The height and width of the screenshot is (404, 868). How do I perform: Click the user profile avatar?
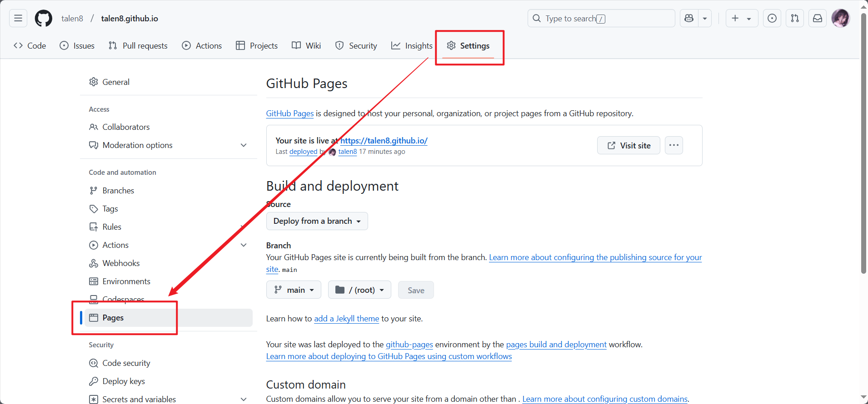point(840,18)
